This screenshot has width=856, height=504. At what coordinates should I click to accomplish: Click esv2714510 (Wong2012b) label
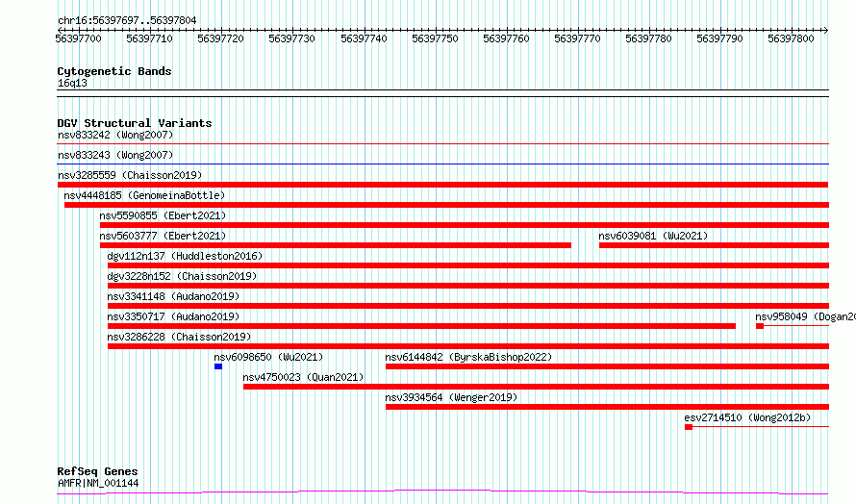click(x=747, y=417)
